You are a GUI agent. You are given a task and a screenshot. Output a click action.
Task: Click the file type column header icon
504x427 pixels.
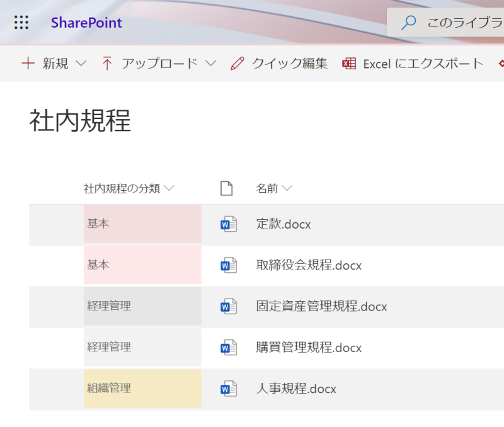point(227,188)
